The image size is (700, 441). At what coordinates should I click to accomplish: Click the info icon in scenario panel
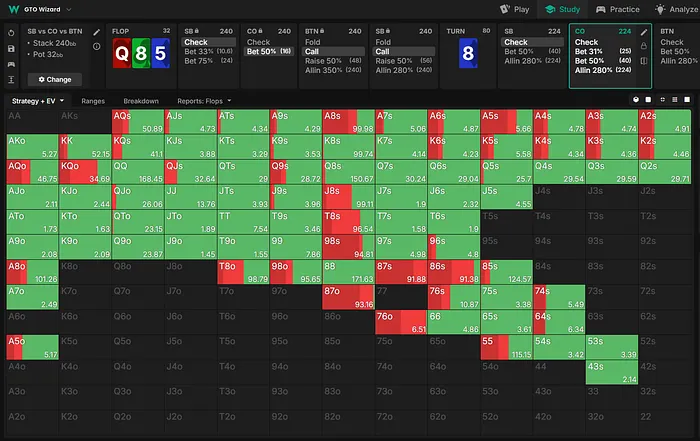tap(97, 46)
